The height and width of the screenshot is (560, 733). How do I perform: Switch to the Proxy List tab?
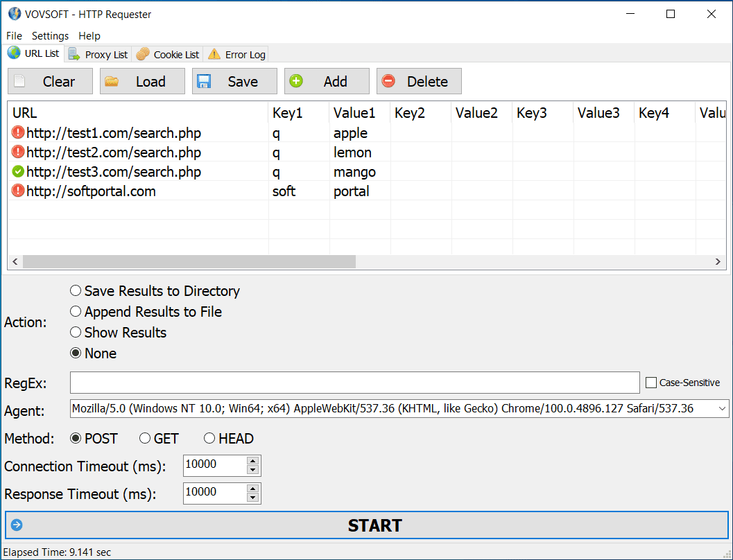[98, 54]
